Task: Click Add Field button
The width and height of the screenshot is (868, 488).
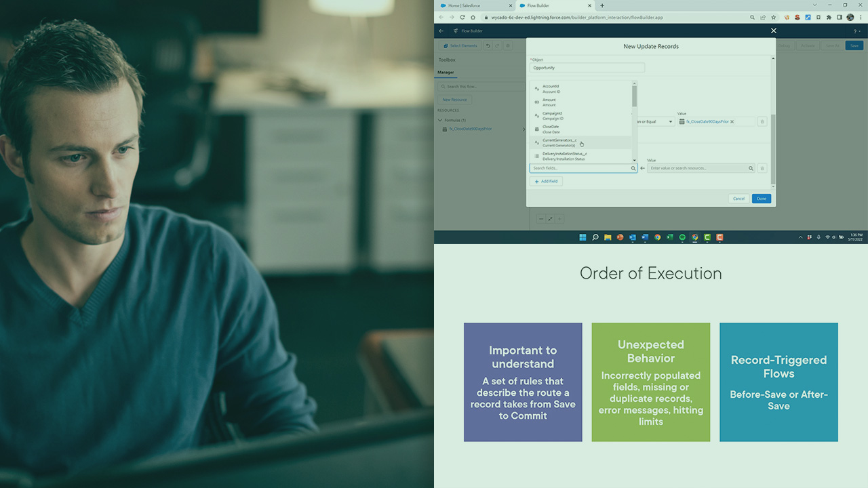Action: click(x=546, y=182)
